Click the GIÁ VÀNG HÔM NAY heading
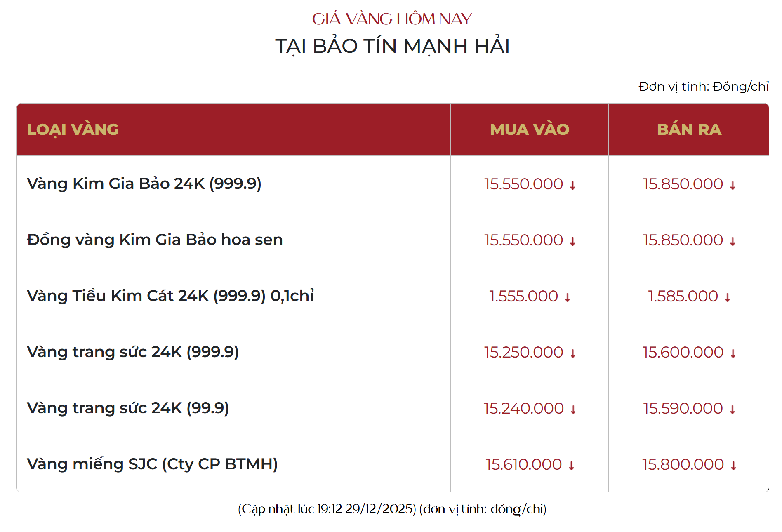The height and width of the screenshot is (532, 782). point(391,19)
